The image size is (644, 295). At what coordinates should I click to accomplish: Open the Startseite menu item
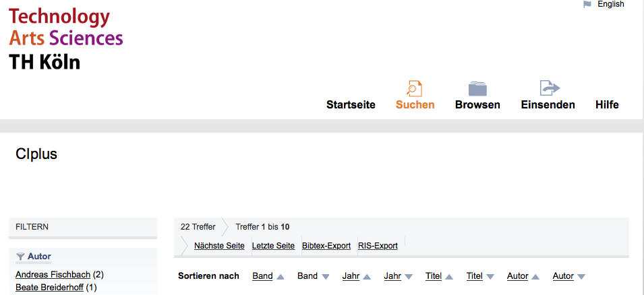click(x=351, y=104)
